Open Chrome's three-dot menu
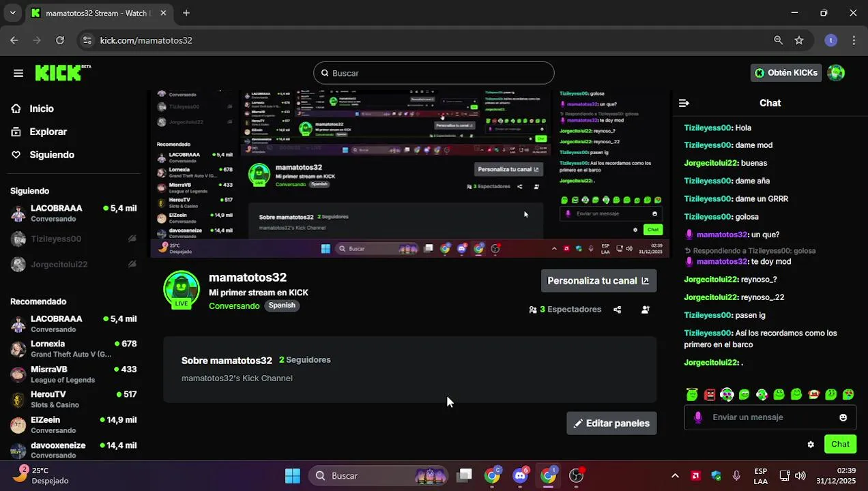The height and width of the screenshot is (491, 868). pos(854,40)
